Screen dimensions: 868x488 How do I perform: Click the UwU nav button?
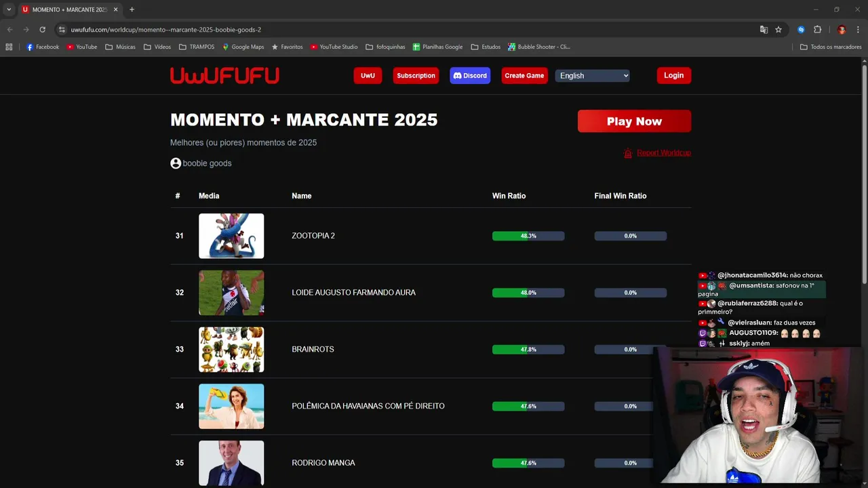368,75
